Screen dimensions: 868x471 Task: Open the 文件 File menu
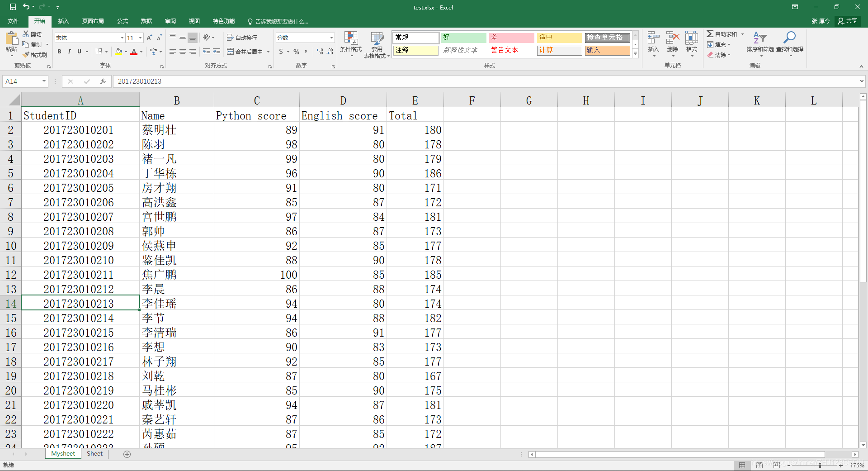tap(13, 21)
